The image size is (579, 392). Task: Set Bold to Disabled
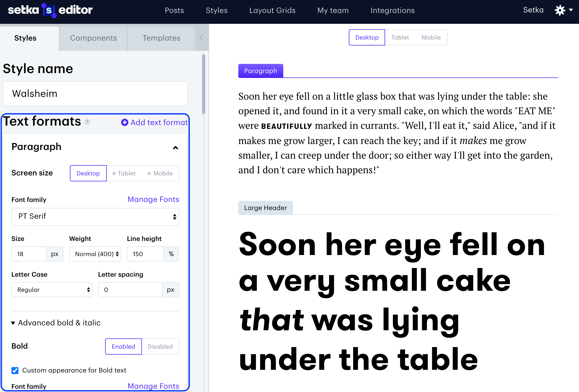tap(160, 347)
